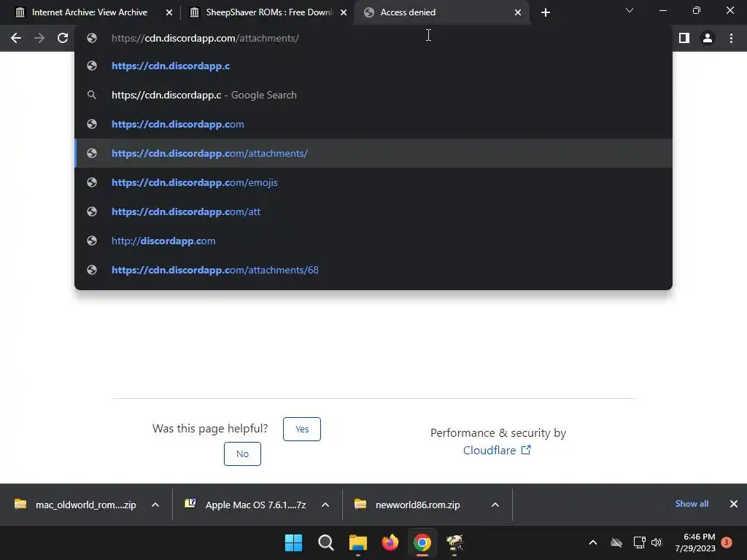Screen dimensions: 747x560
Task: Open the Windows Start menu
Action: click(x=293, y=542)
